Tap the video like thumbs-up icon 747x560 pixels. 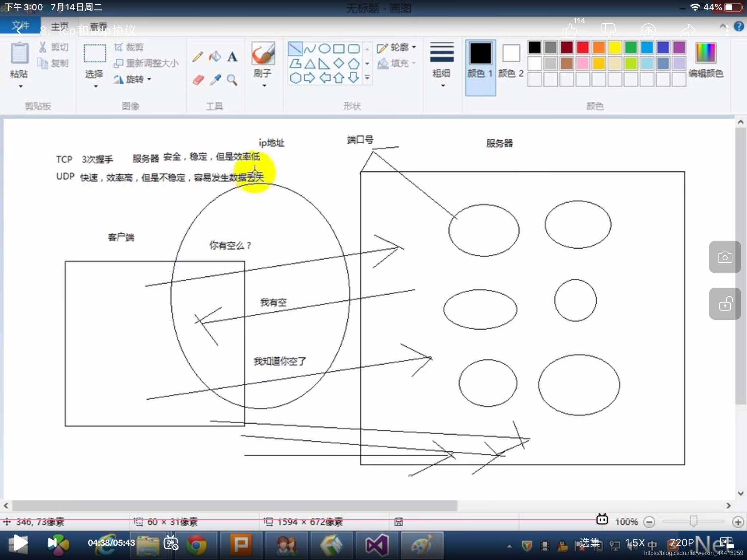click(569, 30)
